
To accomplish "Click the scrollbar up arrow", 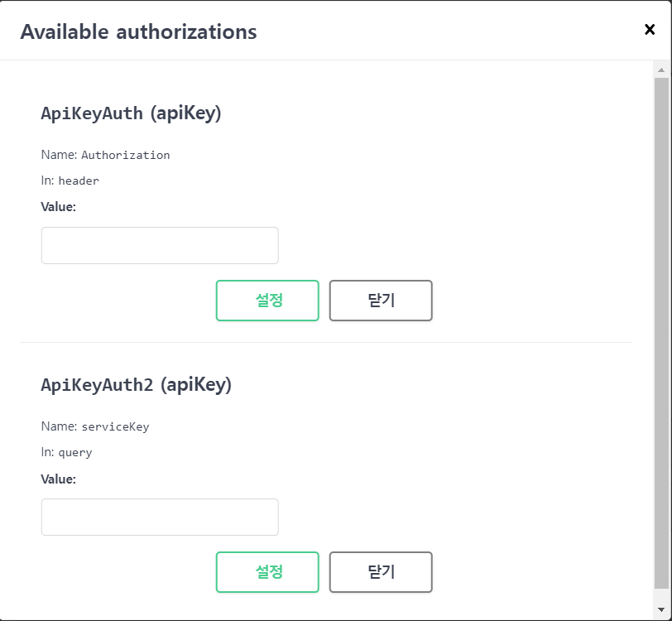I will pyautogui.click(x=661, y=70).
